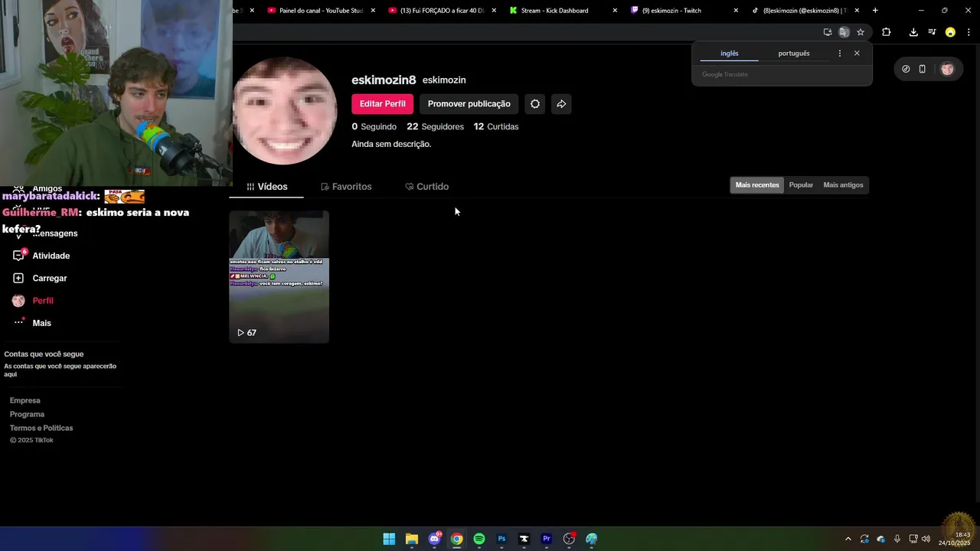
Task: Open the Empresa footer link
Action: click(x=24, y=400)
